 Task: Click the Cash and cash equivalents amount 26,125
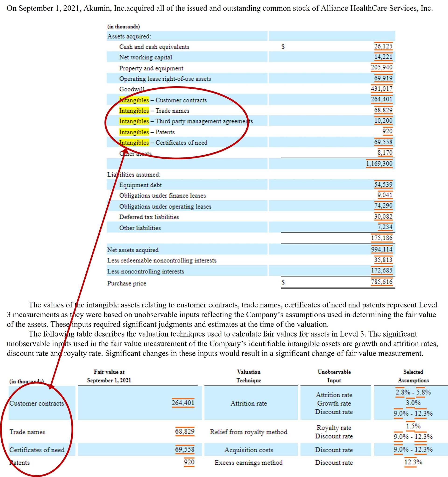pos(383,46)
